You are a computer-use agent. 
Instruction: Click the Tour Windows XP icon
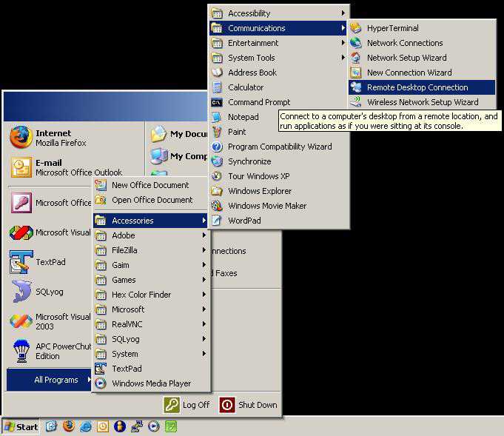pos(217,176)
